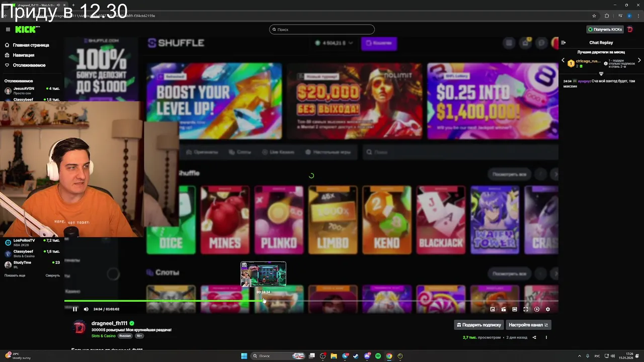Open the Kick hamburger menu
This screenshot has height=362, width=644.
(x=8, y=30)
